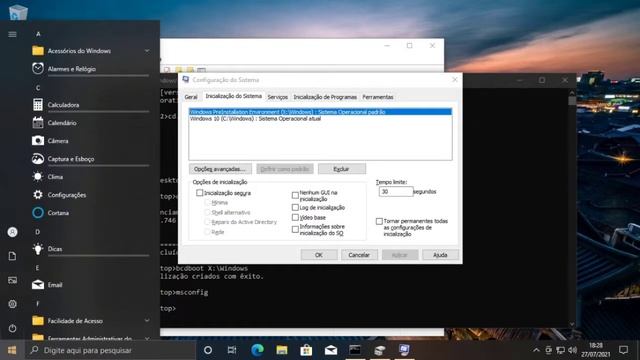Image resolution: width=640 pixels, height=360 pixels.
Task: Open the user account icon in Start
Action: point(12,232)
